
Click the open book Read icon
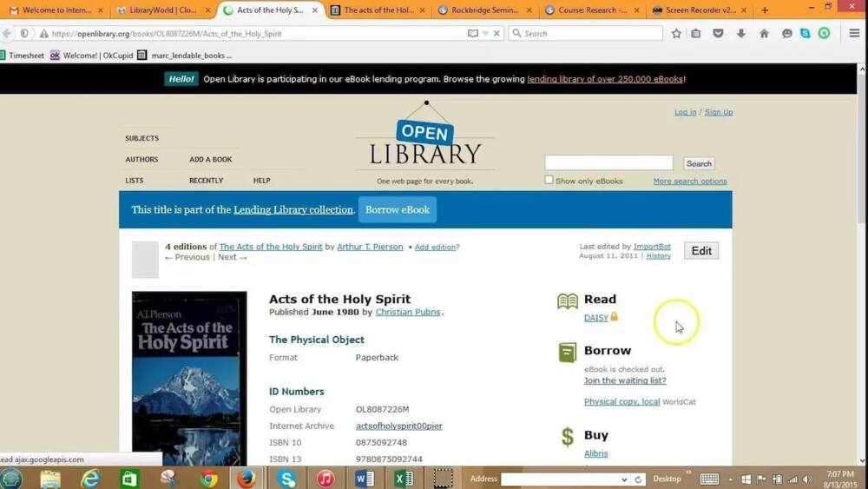(x=568, y=301)
